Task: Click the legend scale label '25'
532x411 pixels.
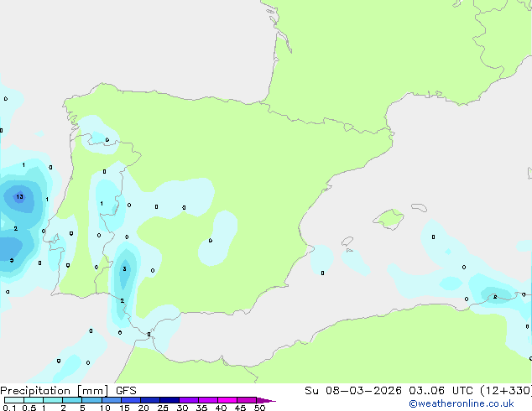Action: [x=163, y=408]
